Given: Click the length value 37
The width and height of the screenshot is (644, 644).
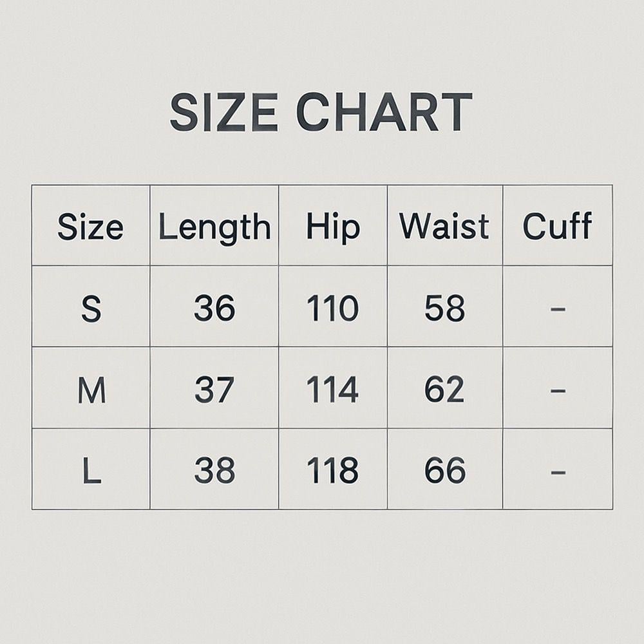Looking at the screenshot, I should 214,390.
